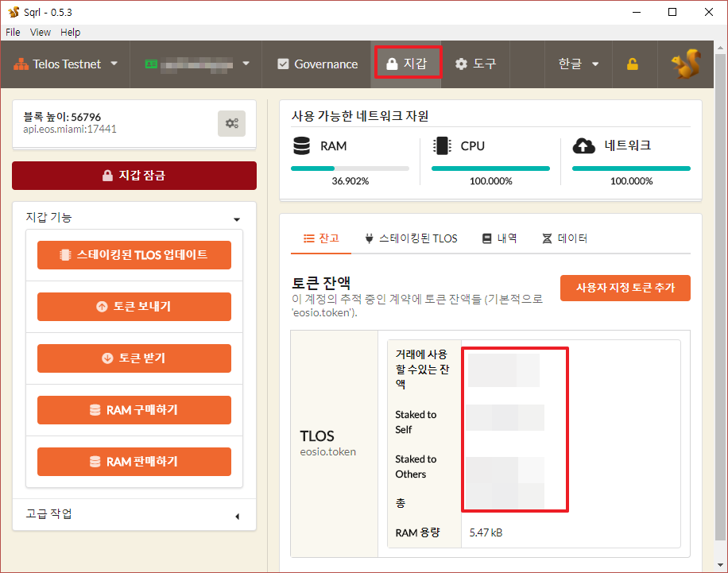The height and width of the screenshot is (573, 728).
Task: Click the 토큰 보내기 send tokens button
Action: click(134, 307)
